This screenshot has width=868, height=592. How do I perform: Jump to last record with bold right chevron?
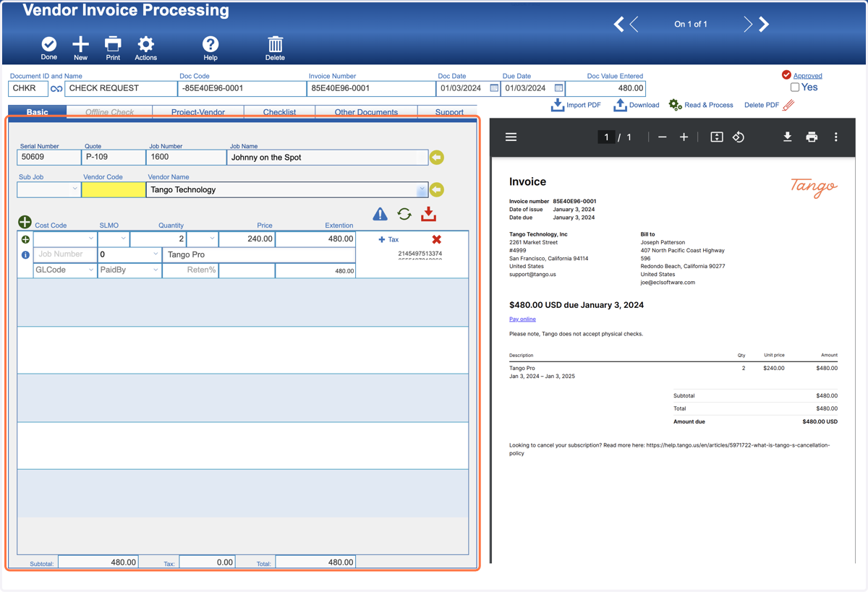pyautogui.click(x=763, y=24)
